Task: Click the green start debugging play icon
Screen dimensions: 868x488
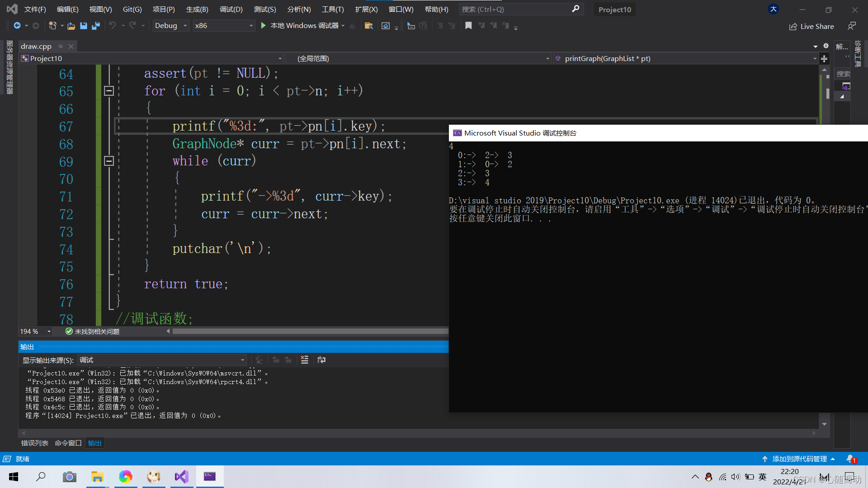Action: coord(264,26)
